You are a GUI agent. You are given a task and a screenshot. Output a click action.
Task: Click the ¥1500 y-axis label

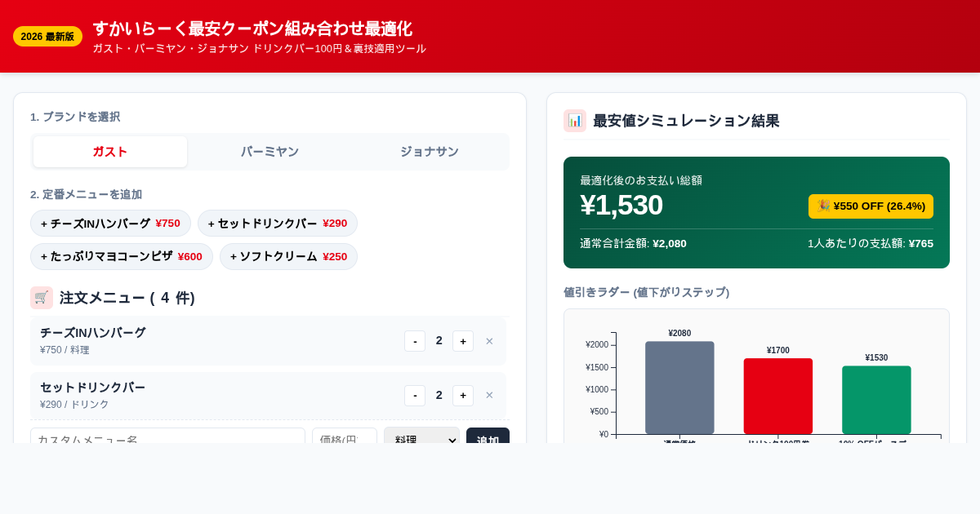(x=597, y=367)
